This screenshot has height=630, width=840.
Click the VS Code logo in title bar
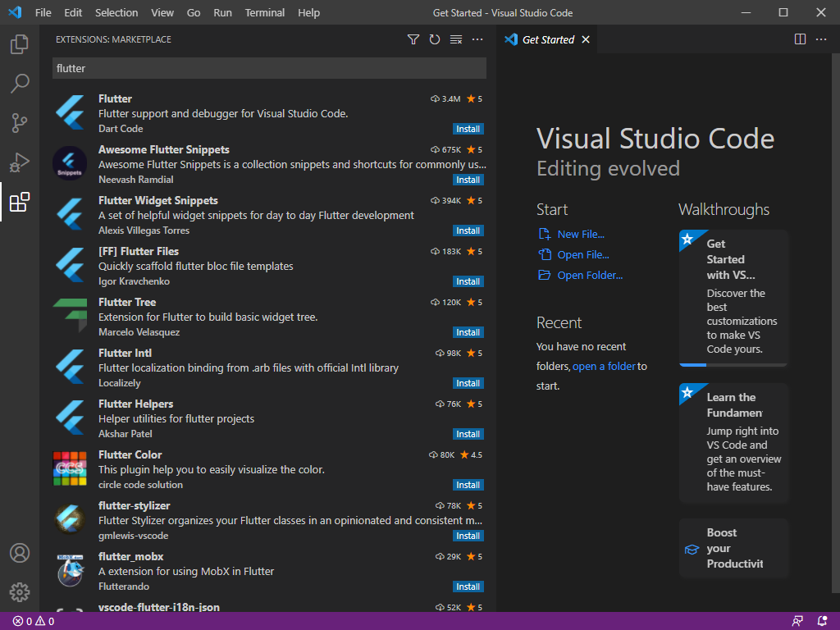15,12
